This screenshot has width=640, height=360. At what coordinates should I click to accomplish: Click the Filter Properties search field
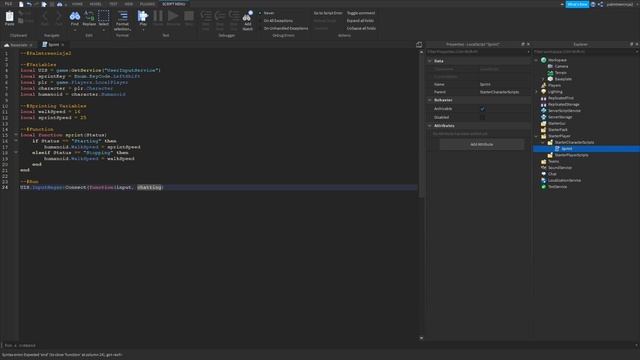coord(478,52)
